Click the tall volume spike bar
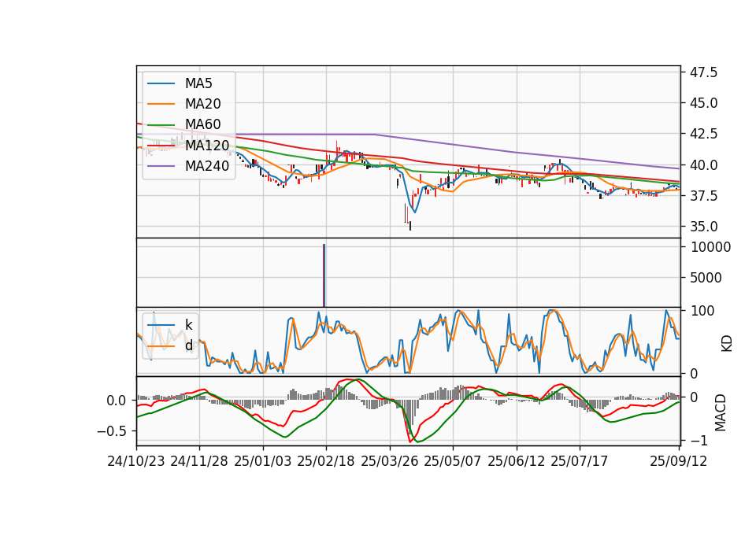 point(324,275)
